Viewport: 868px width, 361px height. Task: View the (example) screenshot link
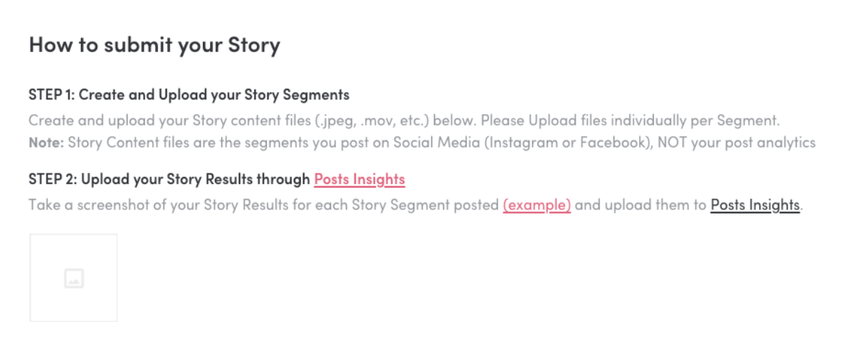tap(537, 205)
